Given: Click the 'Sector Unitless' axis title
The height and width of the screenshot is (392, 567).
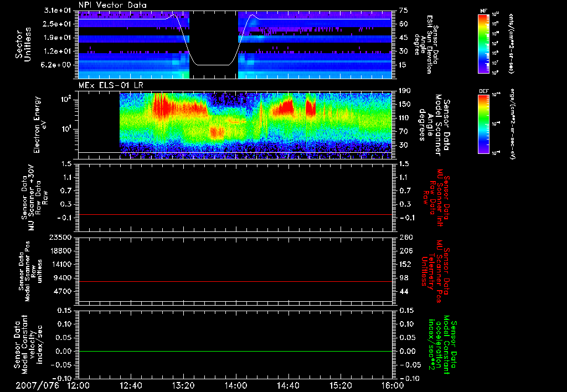Looking at the screenshot, I should 23,44.
